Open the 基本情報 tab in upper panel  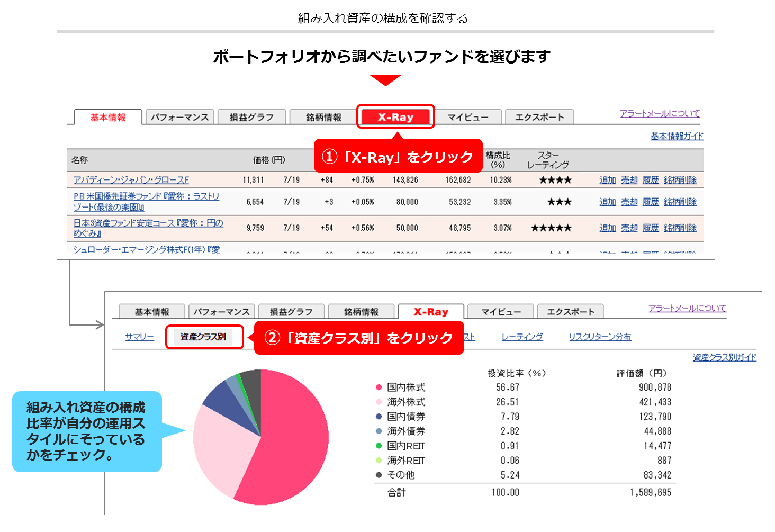click(x=108, y=118)
